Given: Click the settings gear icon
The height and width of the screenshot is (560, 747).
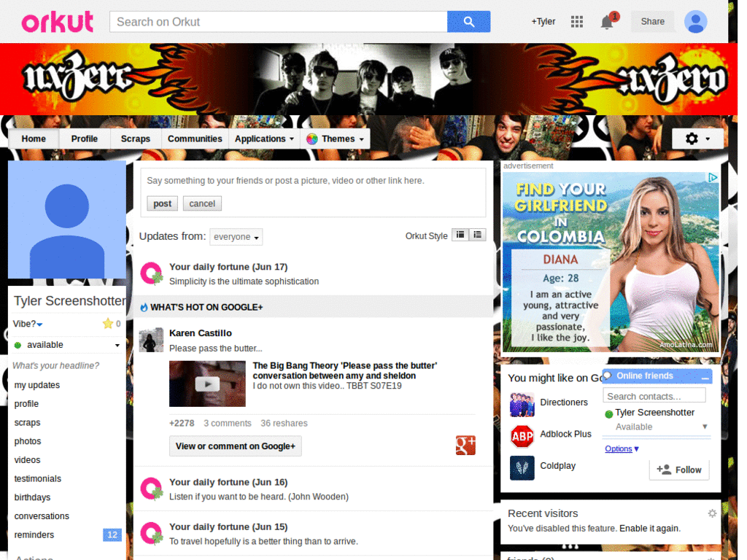Looking at the screenshot, I should coord(692,139).
